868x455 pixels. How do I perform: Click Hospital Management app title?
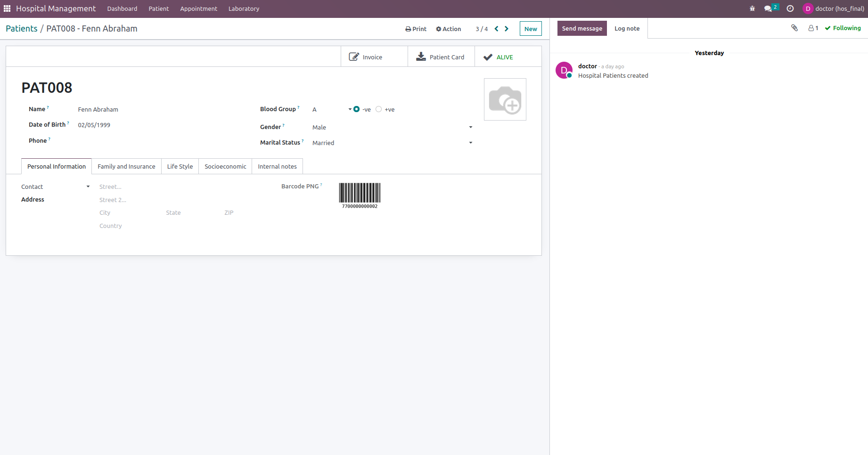point(56,8)
